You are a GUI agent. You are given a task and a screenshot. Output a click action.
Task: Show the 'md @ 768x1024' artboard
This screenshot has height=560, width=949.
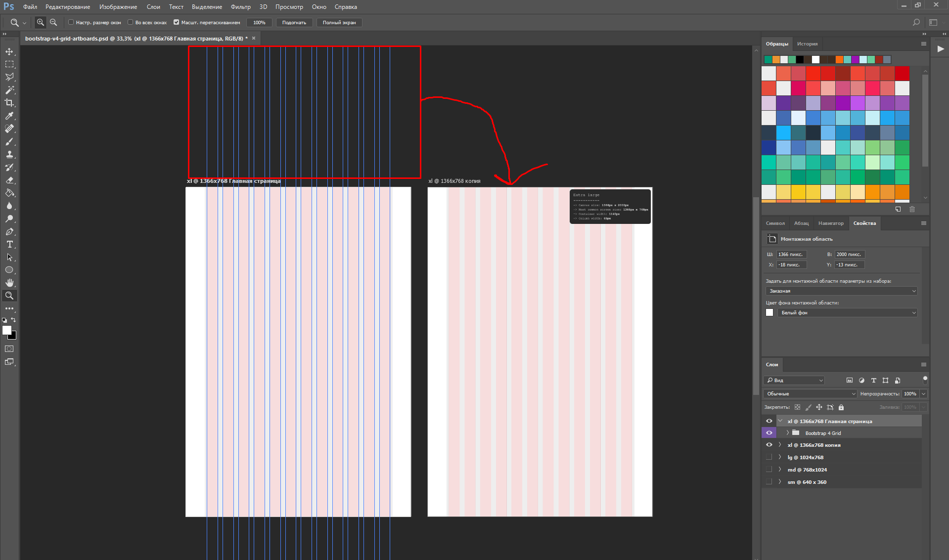click(x=769, y=470)
